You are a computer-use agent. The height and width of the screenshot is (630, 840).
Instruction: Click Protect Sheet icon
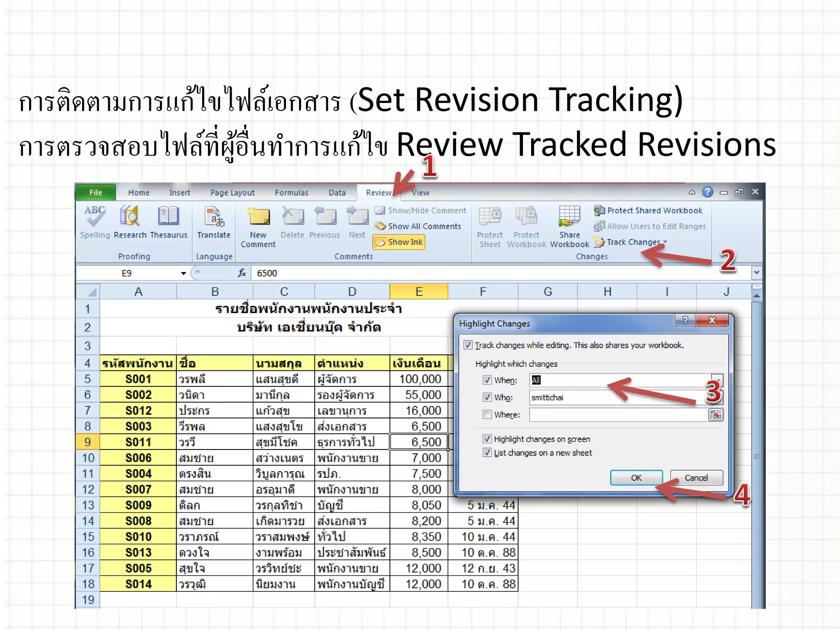click(x=490, y=227)
